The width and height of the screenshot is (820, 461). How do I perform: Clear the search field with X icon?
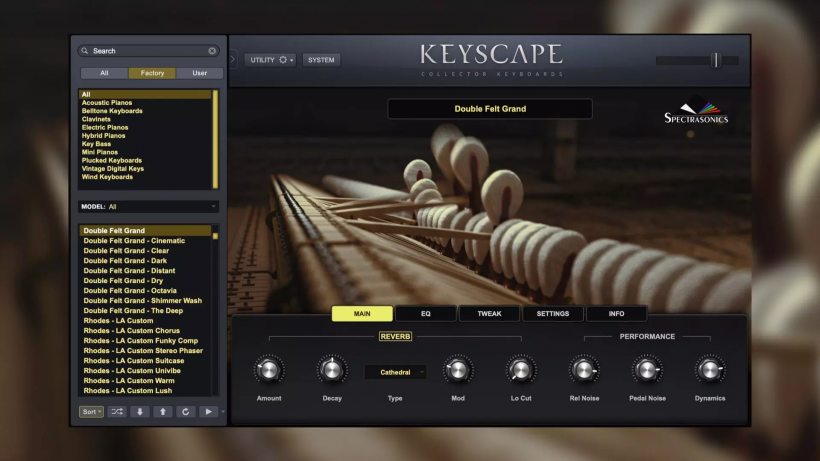pyautogui.click(x=212, y=51)
